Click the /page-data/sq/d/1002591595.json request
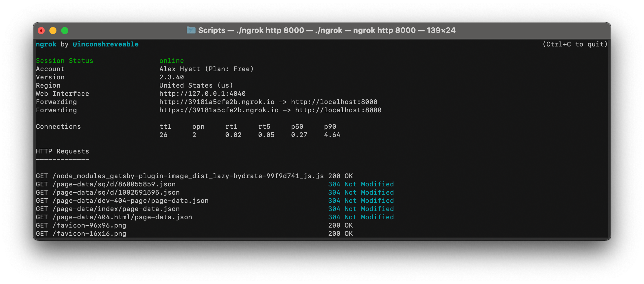 click(x=116, y=193)
